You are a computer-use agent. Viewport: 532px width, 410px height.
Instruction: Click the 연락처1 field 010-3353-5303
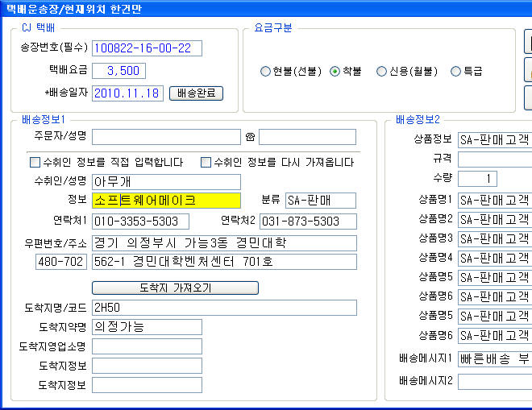coord(140,222)
